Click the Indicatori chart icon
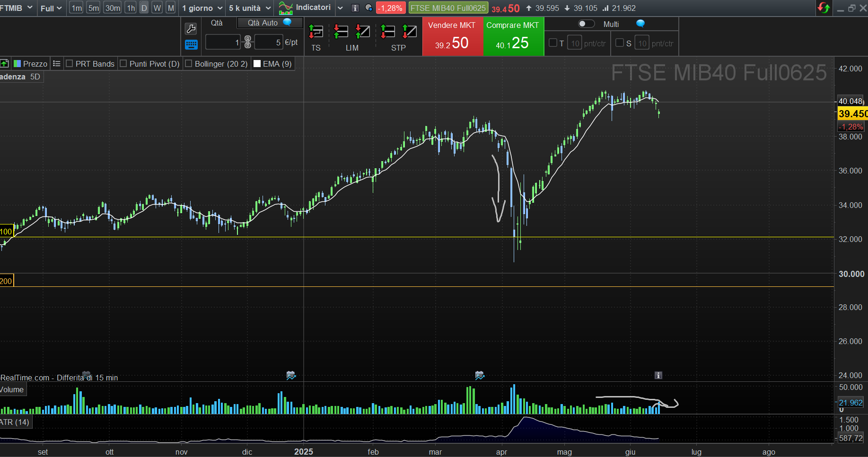This screenshot has height=457, width=868. (286, 8)
